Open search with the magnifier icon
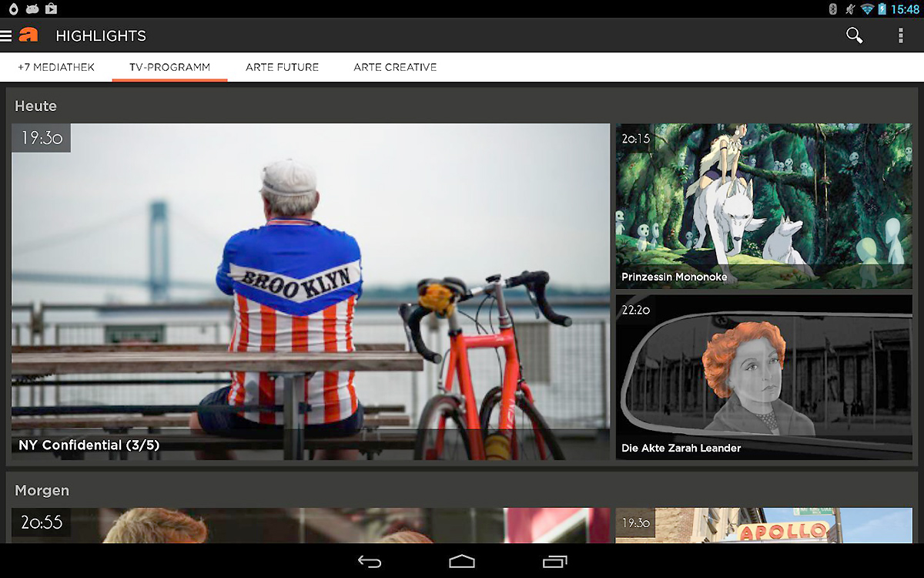Screen dimensions: 924x578 854,35
